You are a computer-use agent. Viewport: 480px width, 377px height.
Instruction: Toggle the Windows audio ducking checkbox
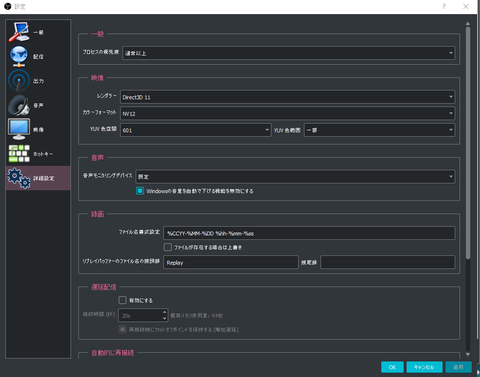coord(140,191)
